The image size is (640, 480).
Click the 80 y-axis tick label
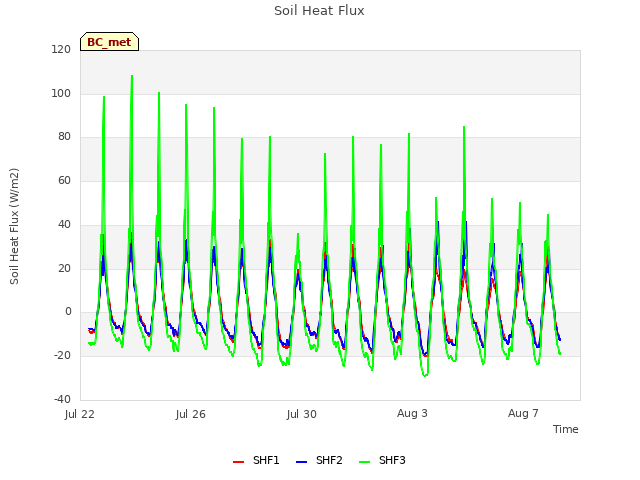(x=64, y=137)
